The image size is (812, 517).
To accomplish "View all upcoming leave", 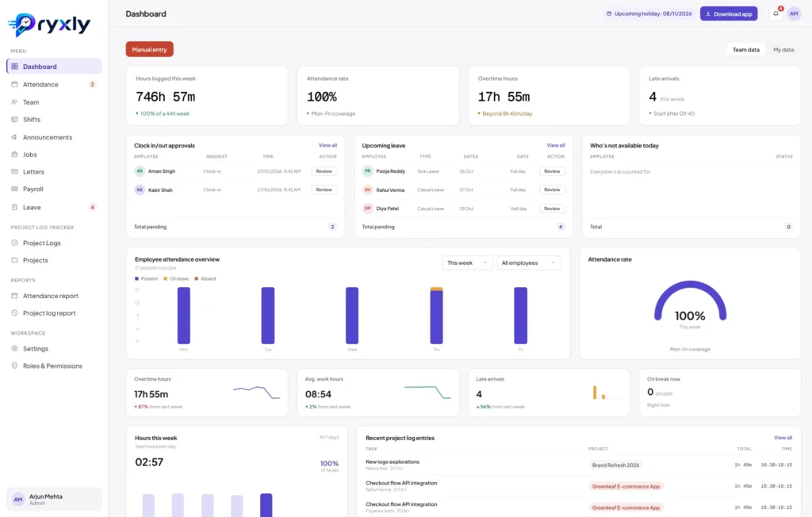I will pyautogui.click(x=556, y=145).
